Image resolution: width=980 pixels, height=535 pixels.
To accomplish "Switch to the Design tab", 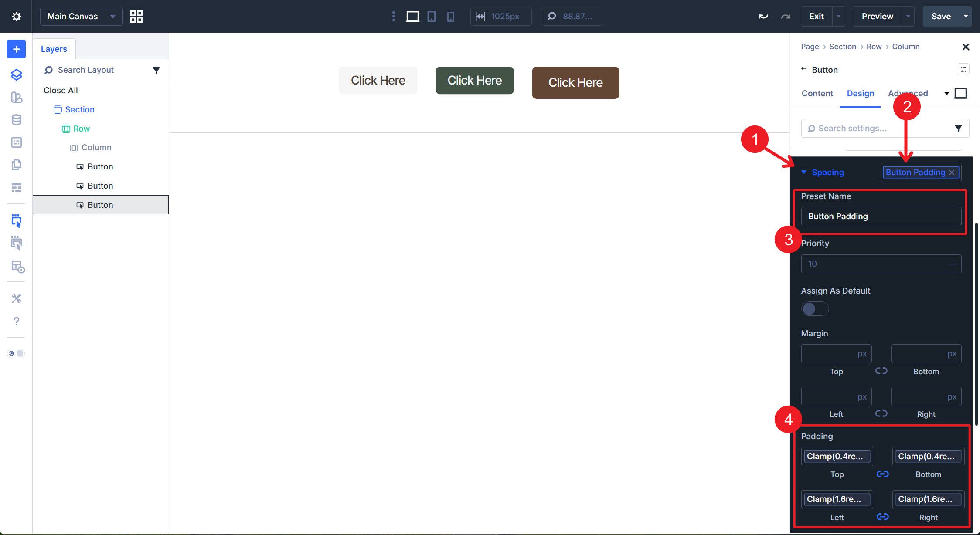I will 861,93.
